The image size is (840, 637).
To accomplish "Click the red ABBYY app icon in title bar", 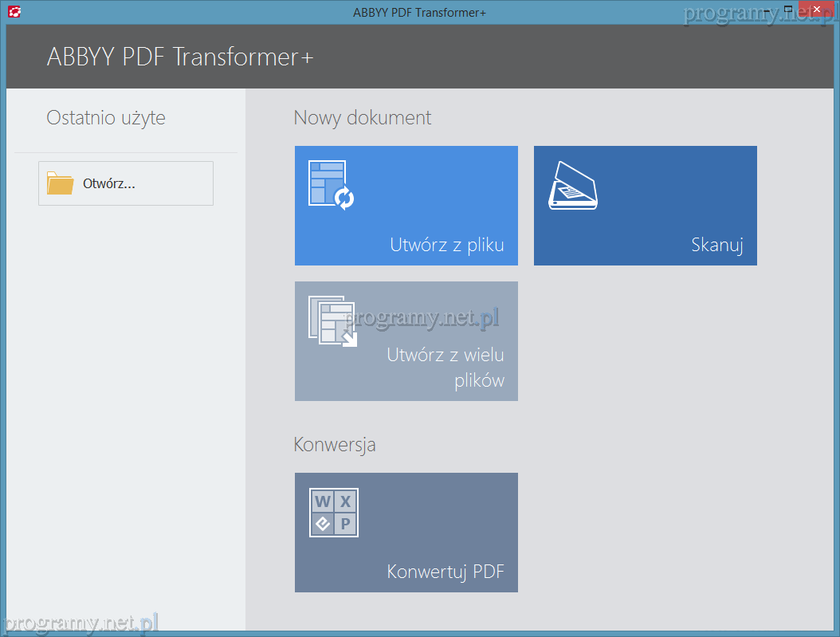I will (14, 12).
